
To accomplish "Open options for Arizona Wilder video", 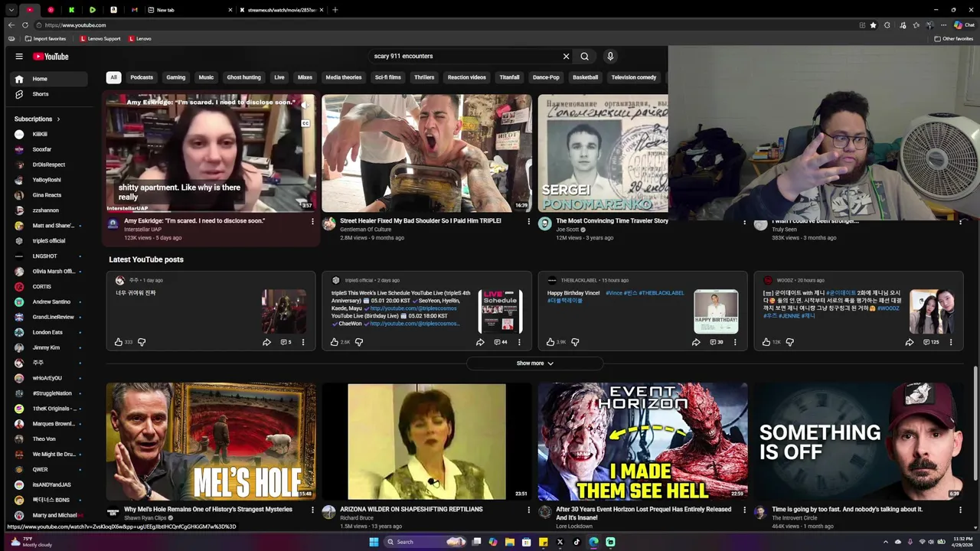I will (528, 510).
